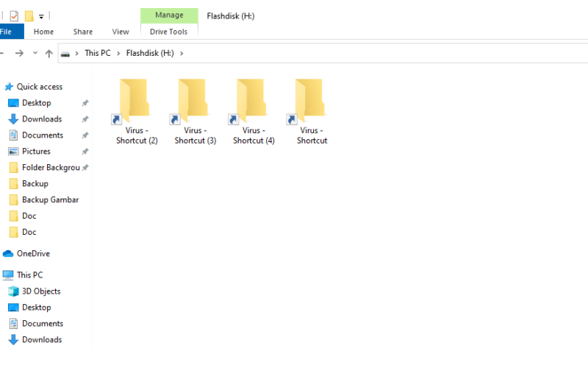Open Downloads under Quick access
The width and height of the screenshot is (588, 368).
pyautogui.click(x=42, y=119)
